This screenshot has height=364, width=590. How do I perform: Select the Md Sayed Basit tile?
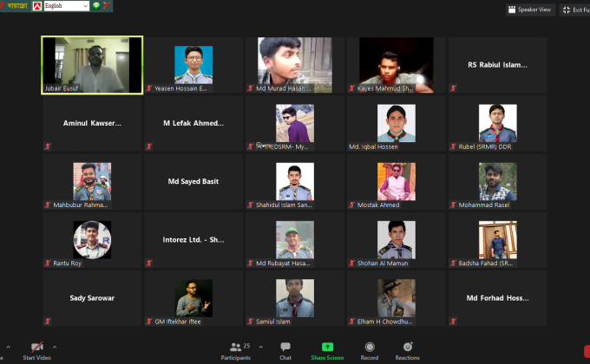(193, 182)
